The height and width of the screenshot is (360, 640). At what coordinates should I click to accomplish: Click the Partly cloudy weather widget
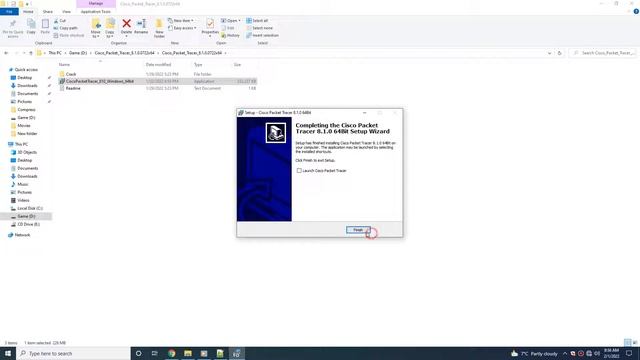(x=534, y=353)
